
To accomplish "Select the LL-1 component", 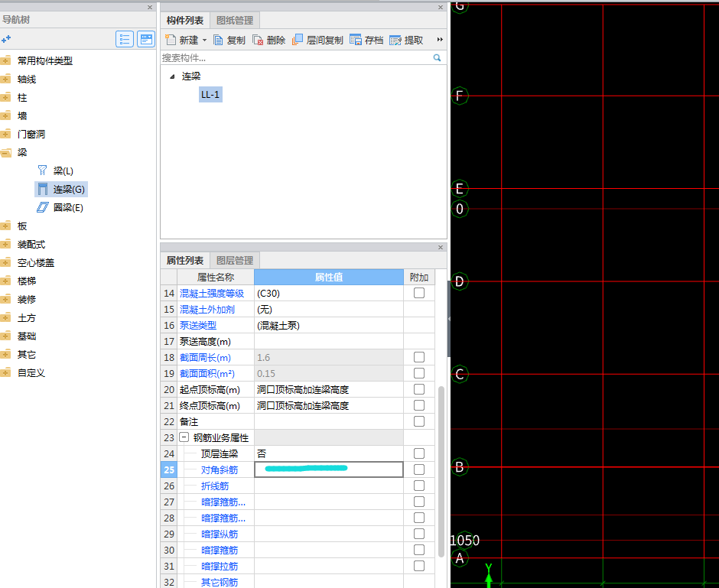I will click(x=210, y=94).
